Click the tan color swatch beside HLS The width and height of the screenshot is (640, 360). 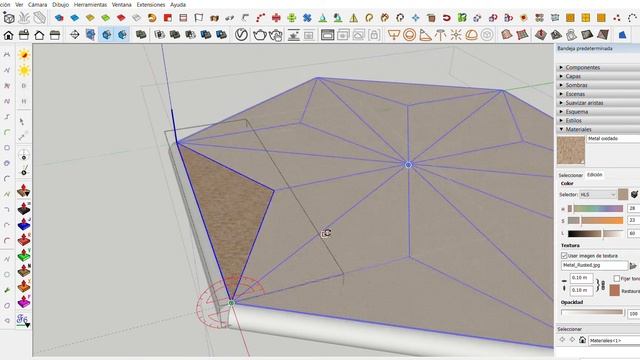coord(623,194)
